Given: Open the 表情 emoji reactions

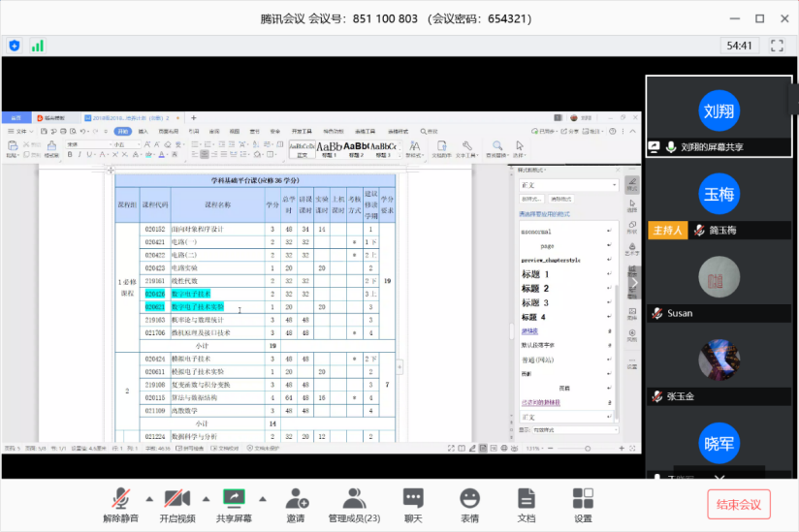Looking at the screenshot, I should [469, 499].
